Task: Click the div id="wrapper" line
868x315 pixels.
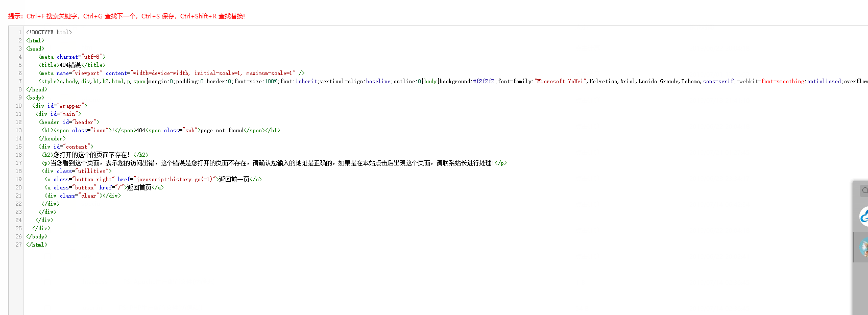Action: tap(60, 106)
